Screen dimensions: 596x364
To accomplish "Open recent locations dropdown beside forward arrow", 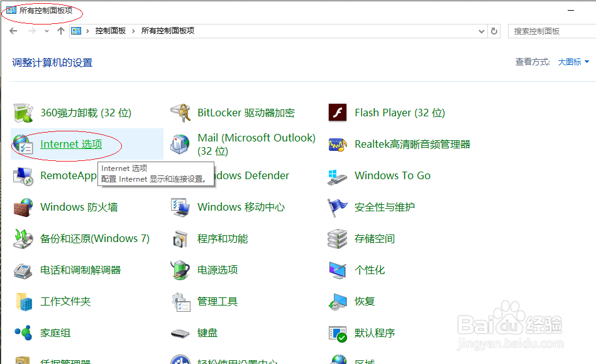I will (47, 31).
